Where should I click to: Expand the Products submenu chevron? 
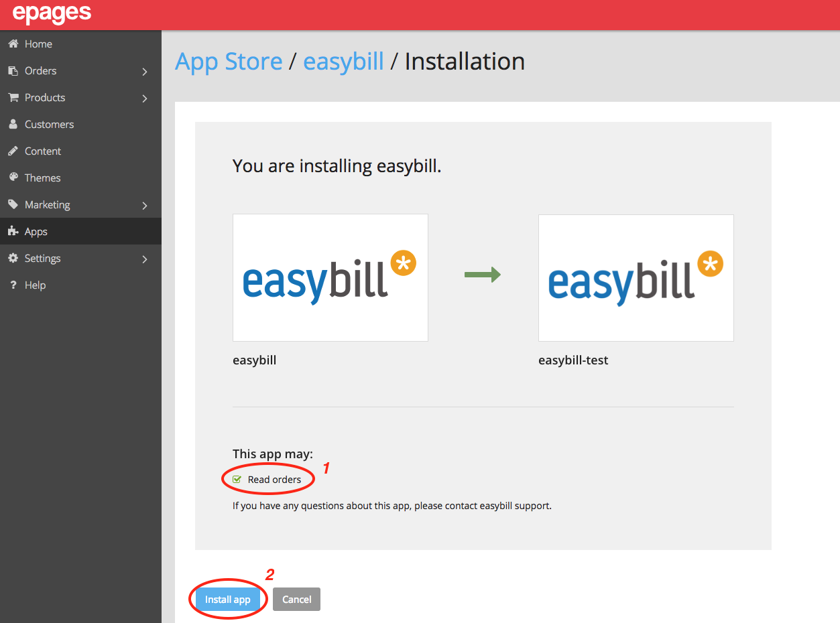click(145, 98)
